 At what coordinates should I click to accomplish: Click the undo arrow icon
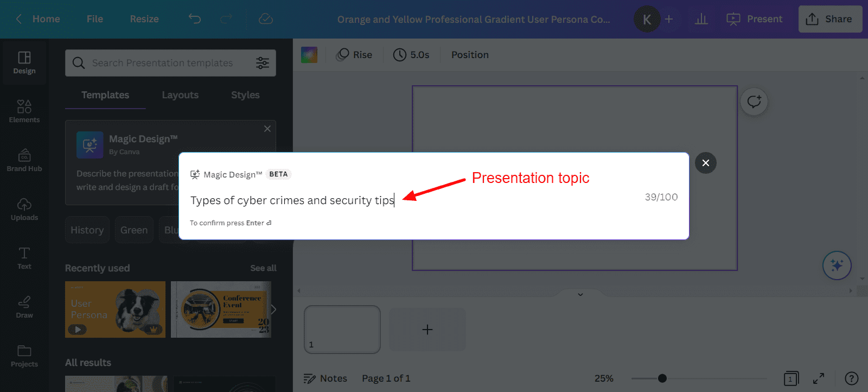195,19
